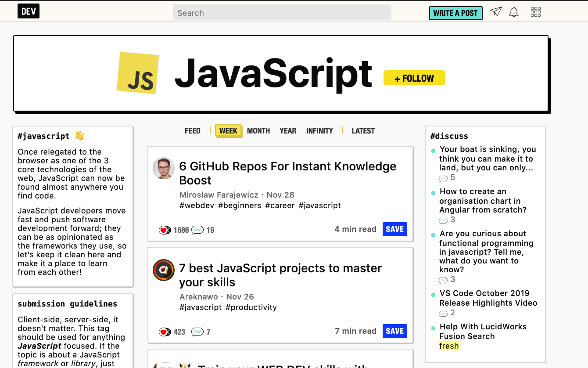The width and height of the screenshot is (588, 368).
Task: Click comment bubble under sinking boat discussion
Action: coord(443,178)
